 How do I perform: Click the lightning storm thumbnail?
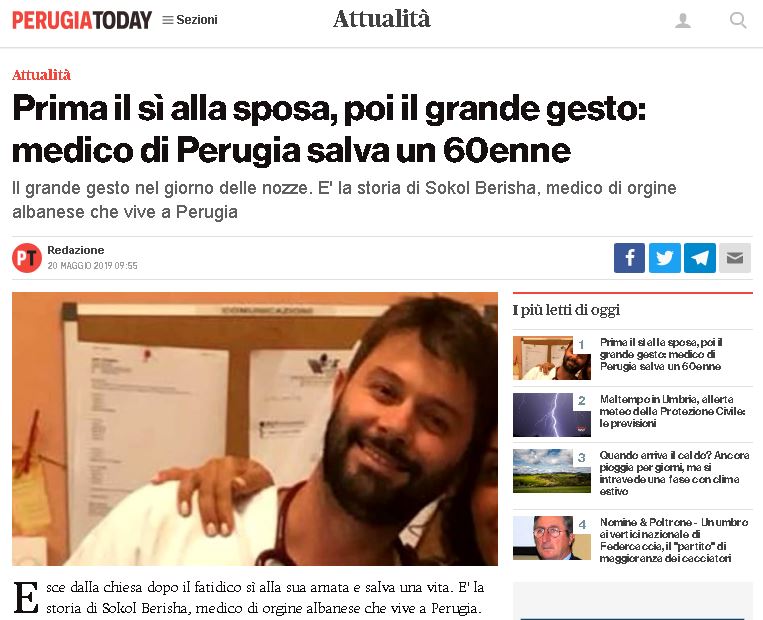[x=551, y=415]
